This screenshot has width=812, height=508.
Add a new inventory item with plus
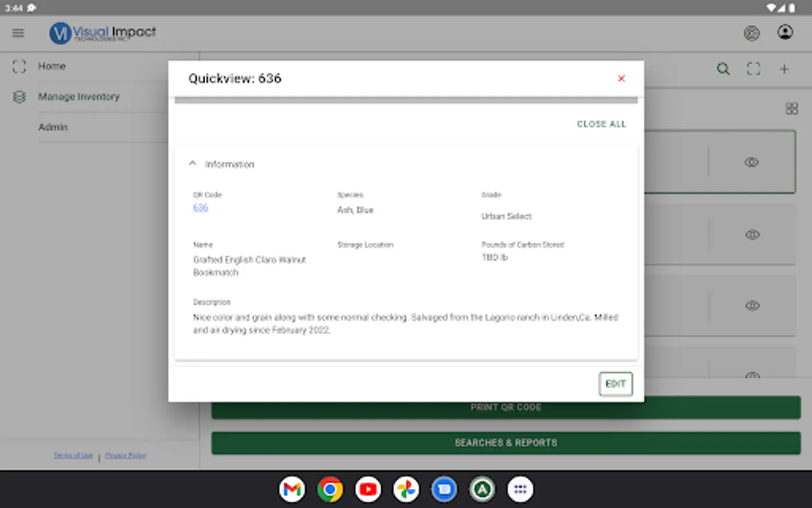(784, 69)
